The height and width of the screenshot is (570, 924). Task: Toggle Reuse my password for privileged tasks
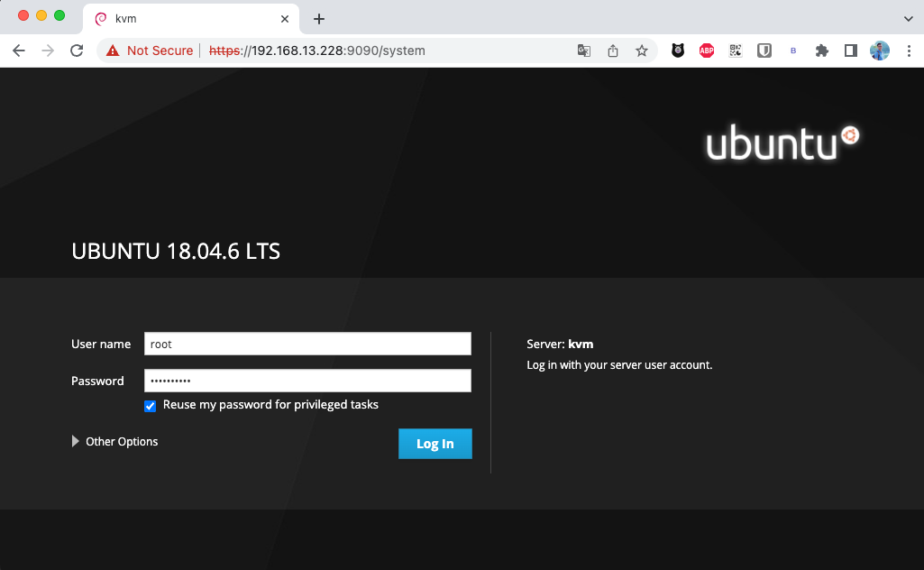[x=151, y=406]
